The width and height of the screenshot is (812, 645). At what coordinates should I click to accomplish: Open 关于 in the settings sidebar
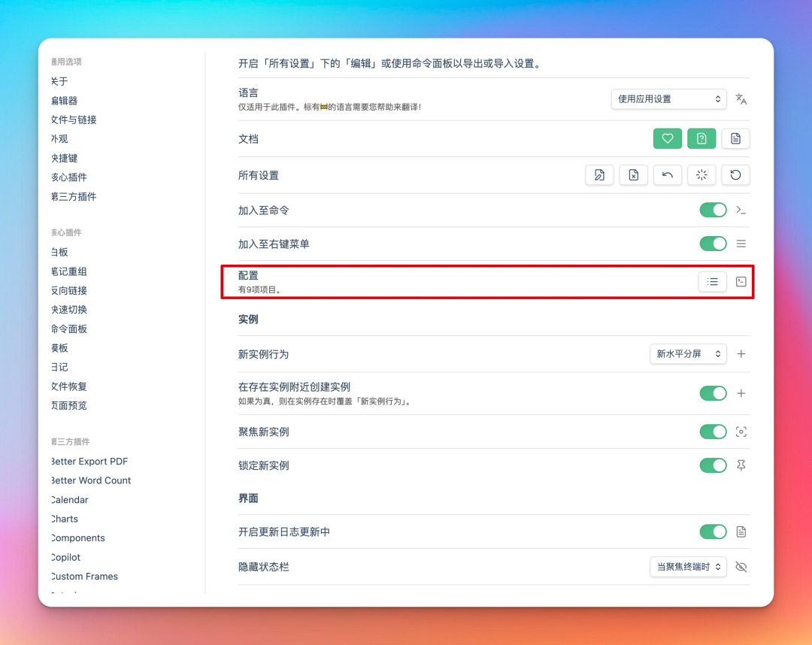coord(59,81)
